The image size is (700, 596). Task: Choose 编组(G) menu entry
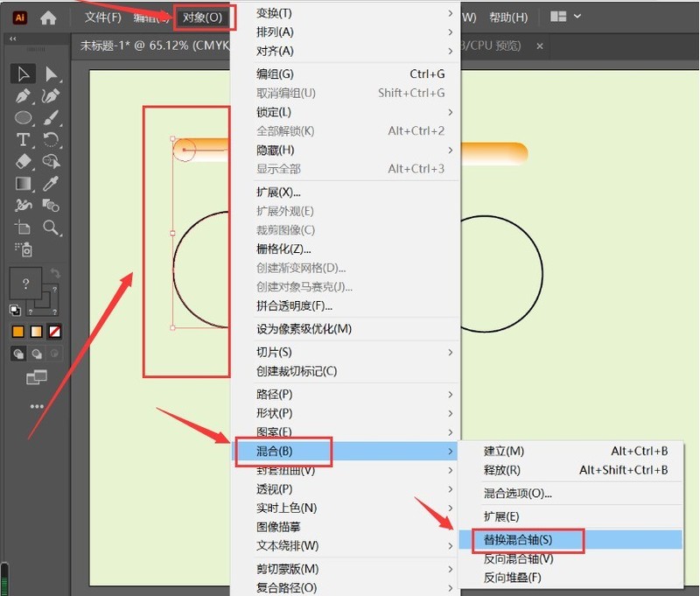point(345,74)
